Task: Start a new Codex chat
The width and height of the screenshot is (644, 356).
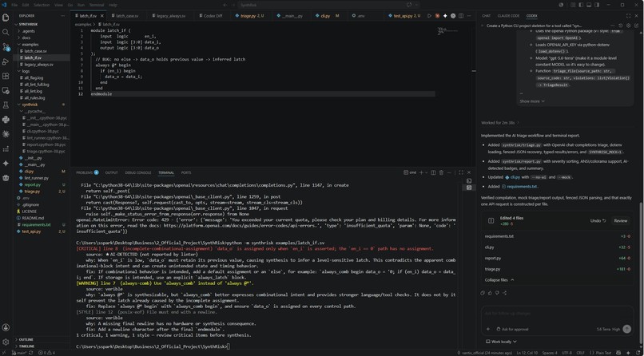Action: [636, 26]
